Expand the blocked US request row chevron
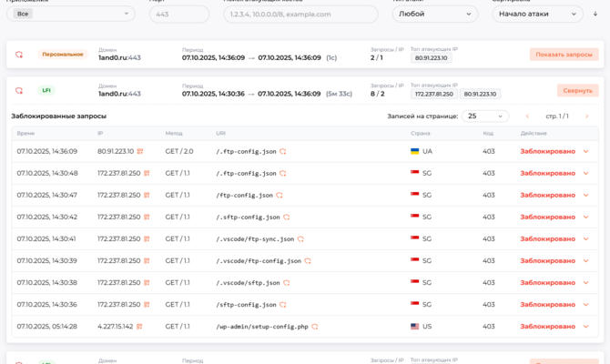The image size is (610, 364). (585, 326)
